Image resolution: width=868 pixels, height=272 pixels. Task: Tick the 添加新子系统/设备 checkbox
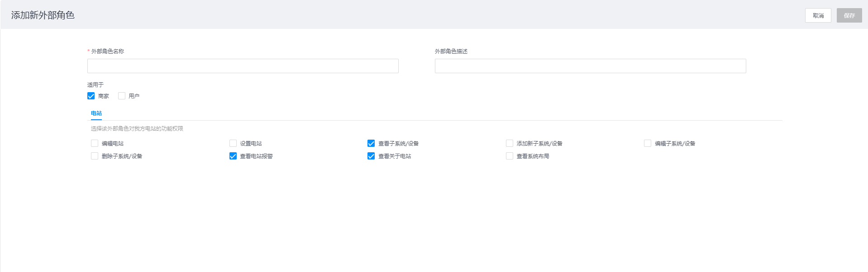[510, 143]
